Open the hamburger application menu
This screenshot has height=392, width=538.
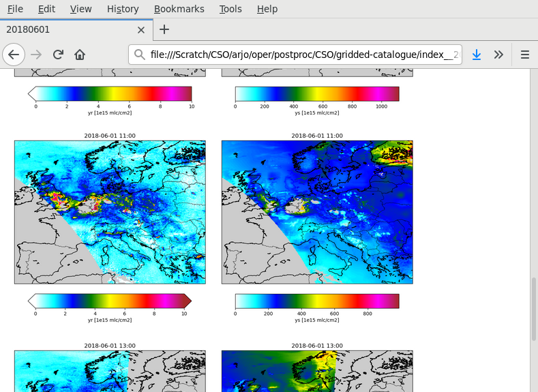524,55
